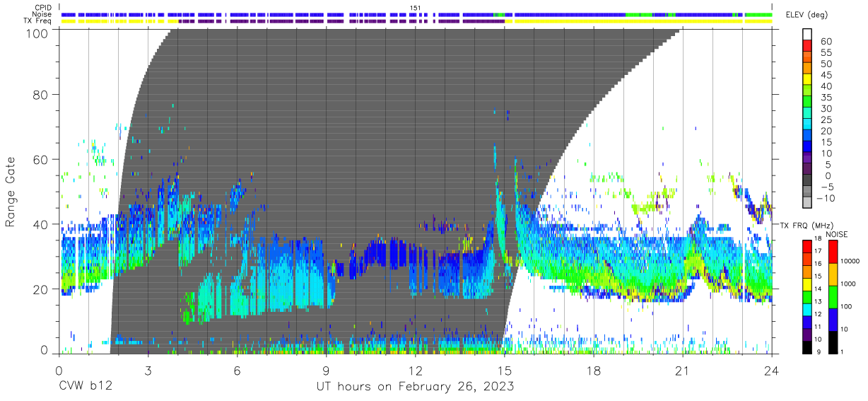
Task: Click the black bottom of NOISE colorbar
Action: [833, 342]
